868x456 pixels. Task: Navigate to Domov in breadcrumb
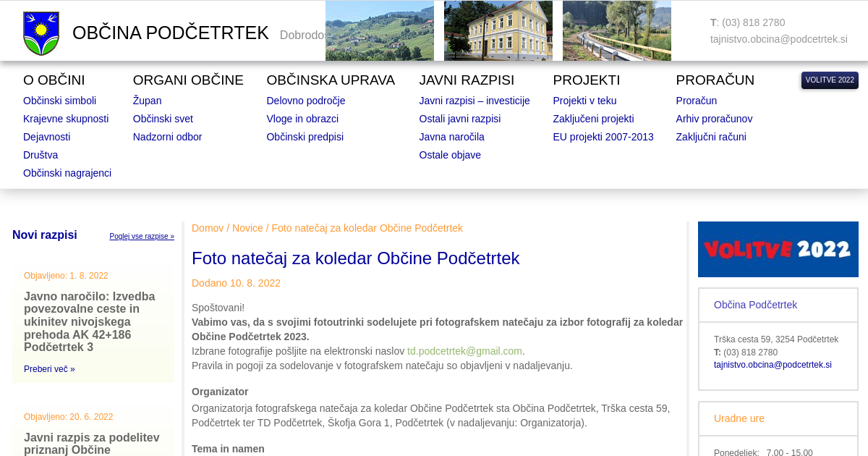pyautogui.click(x=208, y=228)
